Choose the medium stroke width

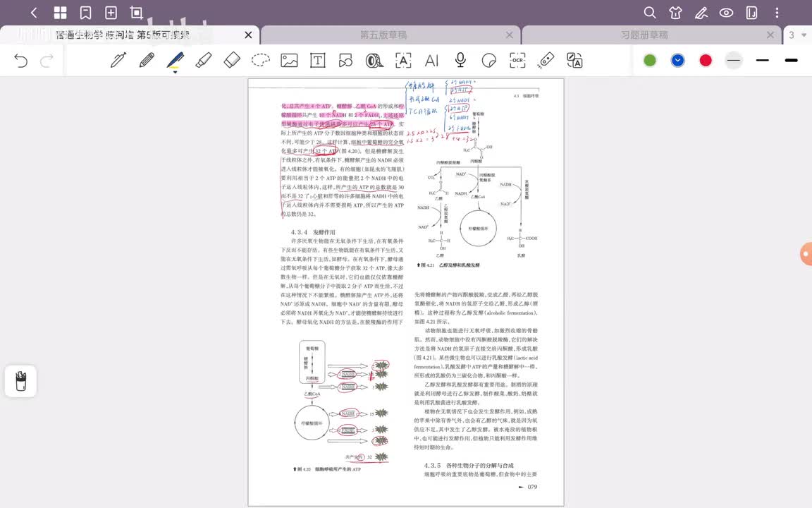pyautogui.click(x=762, y=60)
